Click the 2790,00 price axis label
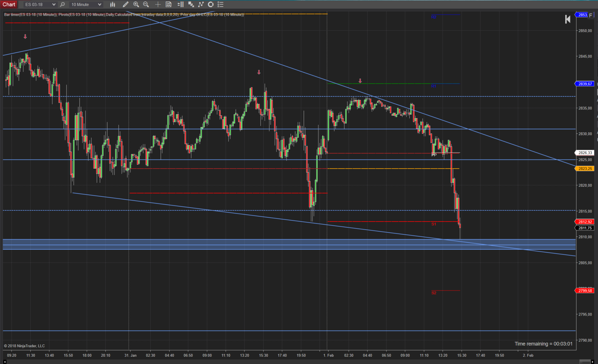Screen dimensions: 598x364 (x=585, y=340)
